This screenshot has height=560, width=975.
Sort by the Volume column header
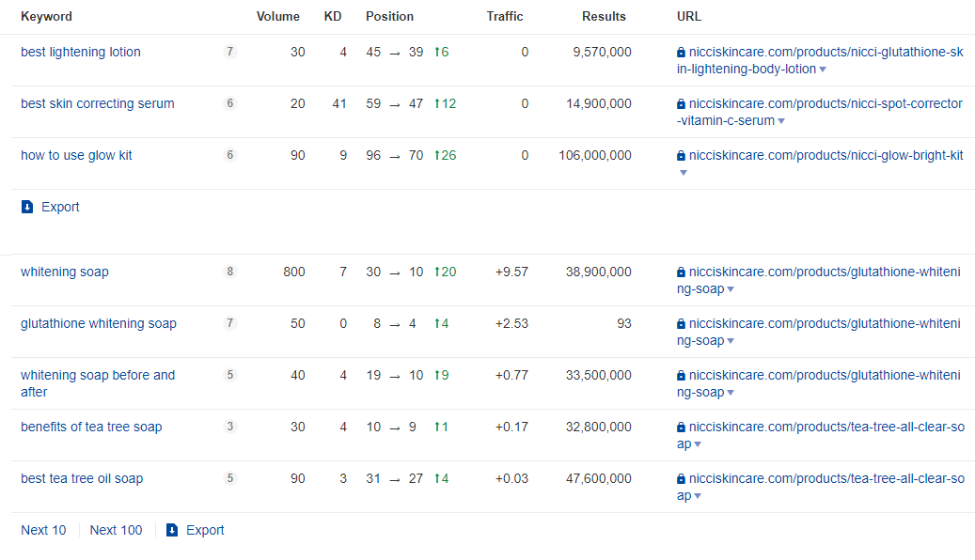pyautogui.click(x=278, y=17)
